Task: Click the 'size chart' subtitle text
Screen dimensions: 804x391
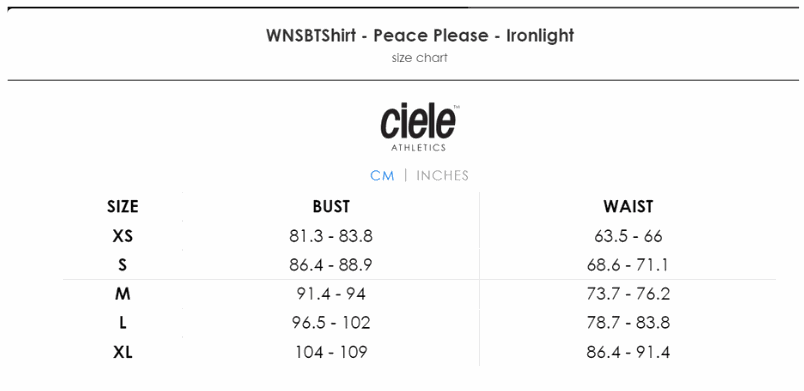Action: (419, 58)
